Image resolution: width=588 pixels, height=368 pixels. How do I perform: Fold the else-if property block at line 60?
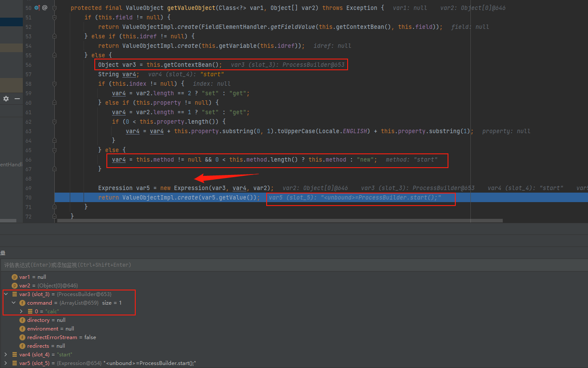(x=54, y=103)
